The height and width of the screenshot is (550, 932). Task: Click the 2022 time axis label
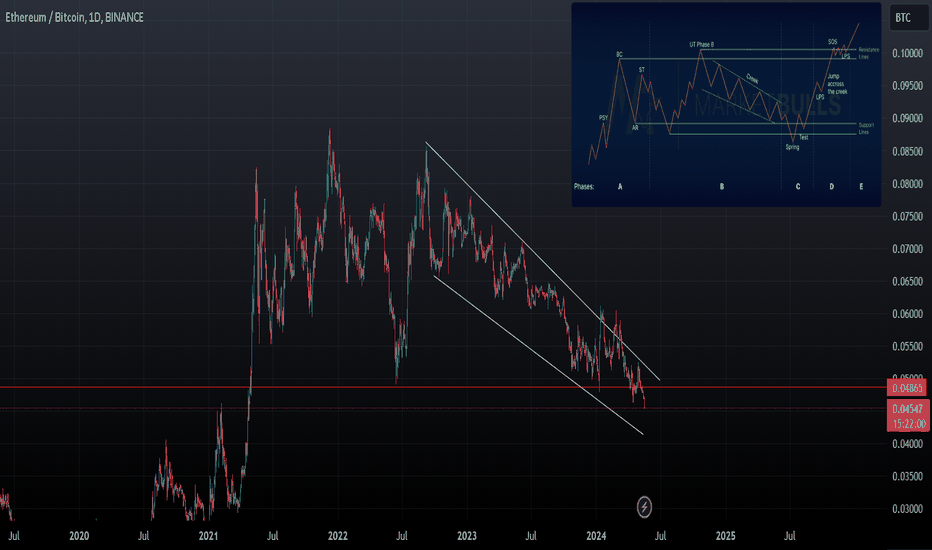[338, 536]
